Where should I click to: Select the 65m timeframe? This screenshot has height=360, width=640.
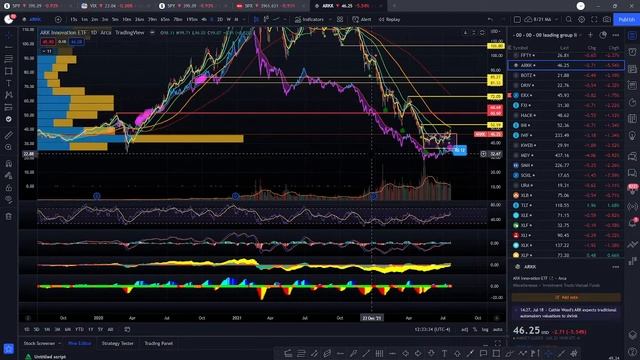coord(165,19)
